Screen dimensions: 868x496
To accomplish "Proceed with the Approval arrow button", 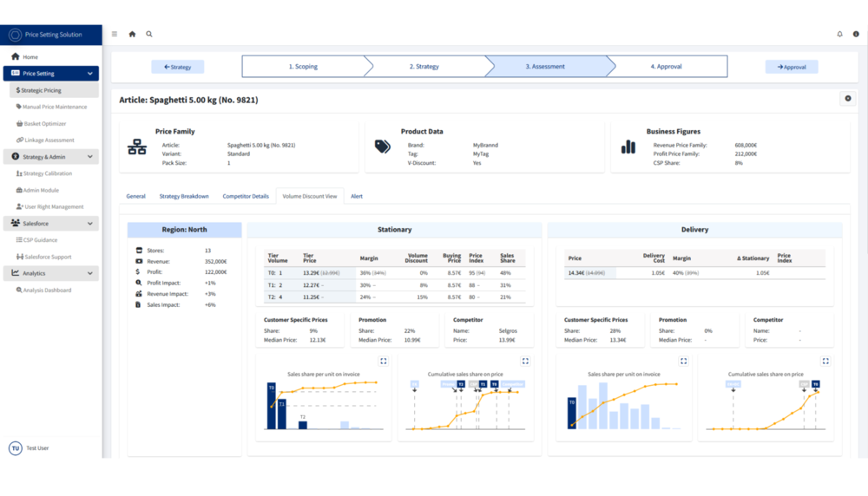I will [x=792, y=67].
